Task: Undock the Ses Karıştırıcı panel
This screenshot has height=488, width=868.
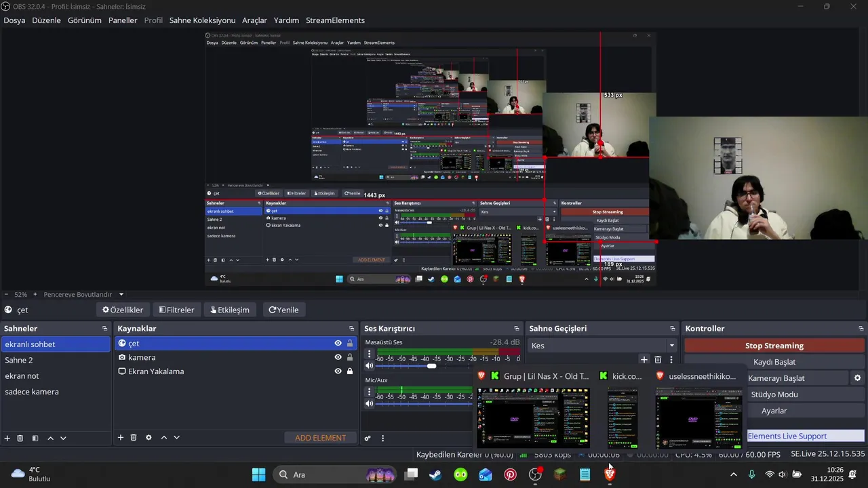Action: click(517, 329)
